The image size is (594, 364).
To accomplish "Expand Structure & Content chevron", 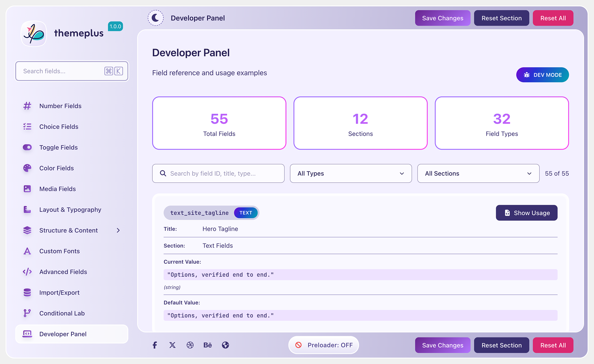I will click(x=118, y=231).
